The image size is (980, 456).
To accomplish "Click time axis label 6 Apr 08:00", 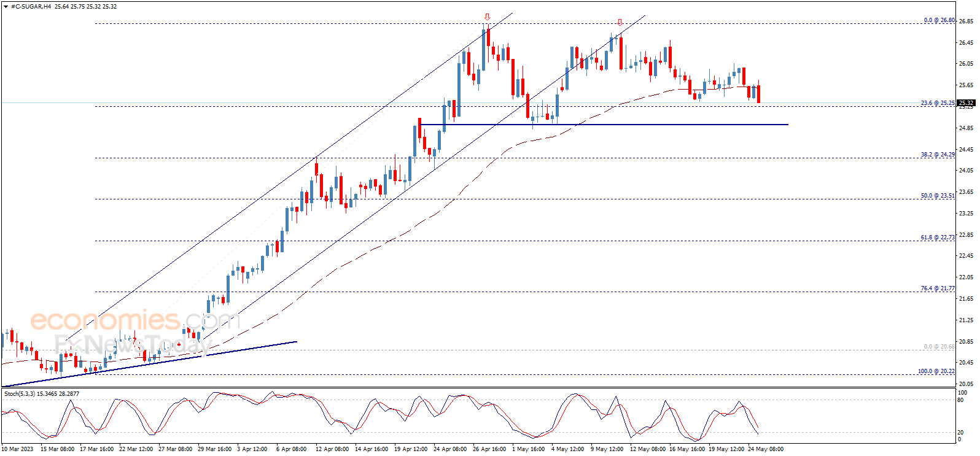I will click(x=291, y=449).
